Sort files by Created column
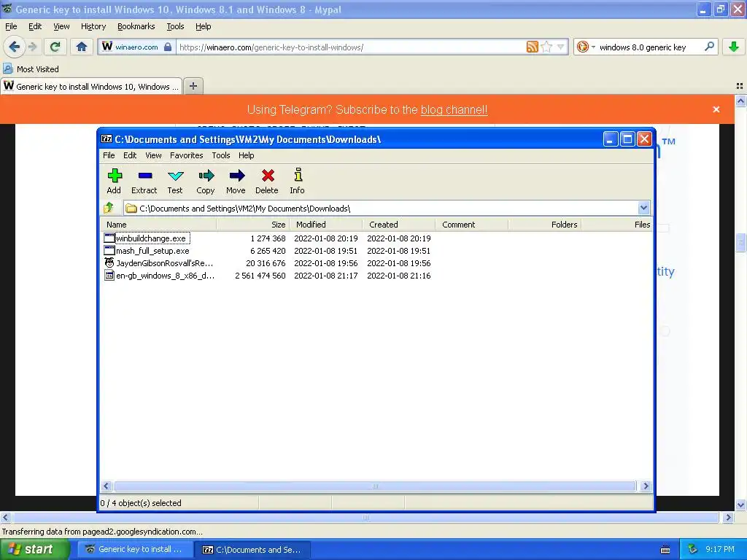 coord(398,225)
